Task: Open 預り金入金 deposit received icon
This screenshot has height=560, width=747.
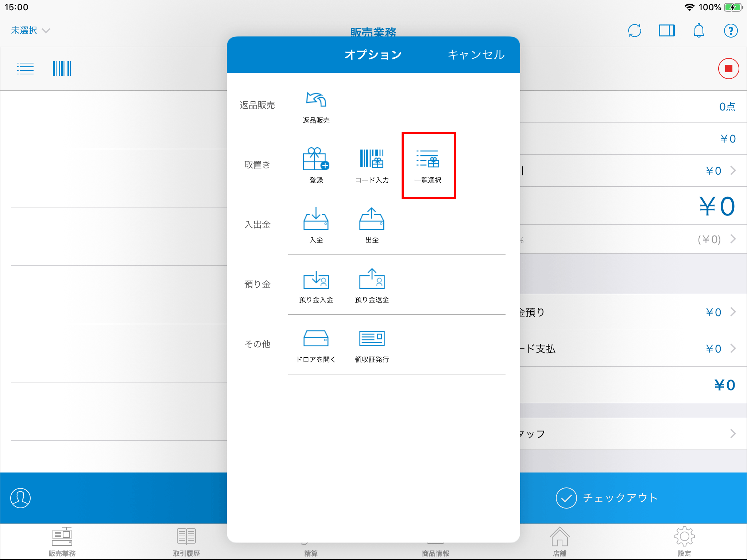Action: 316,280
